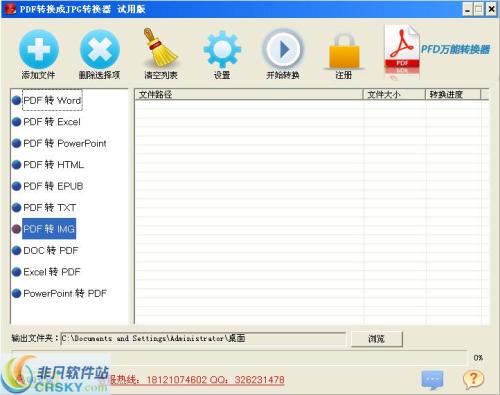Select PDF 转 HTML conversion mode
This screenshot has height=395, width=500.
point(53,165)
